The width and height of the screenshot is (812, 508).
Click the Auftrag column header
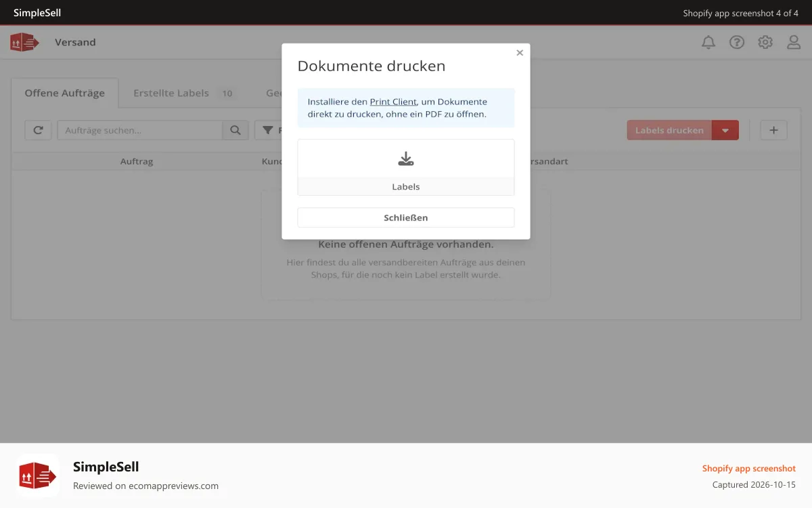coord(137,161)
